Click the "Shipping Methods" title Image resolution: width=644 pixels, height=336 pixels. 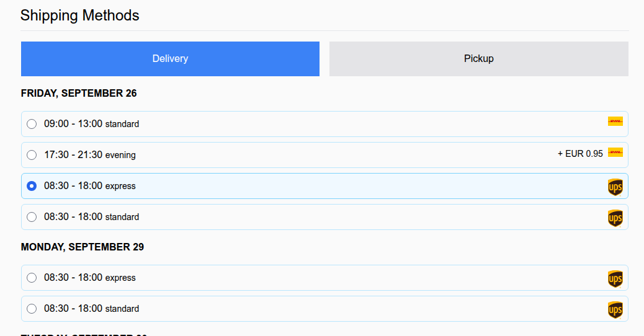80,15
